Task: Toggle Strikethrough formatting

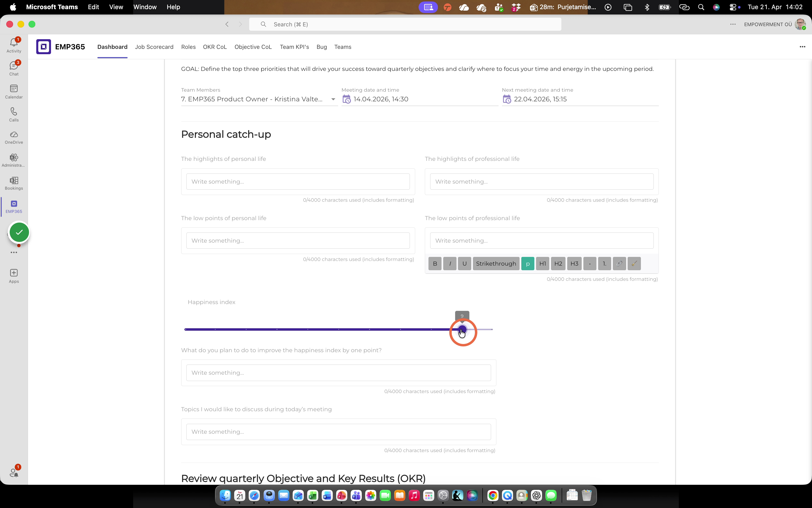Action: 496,264
